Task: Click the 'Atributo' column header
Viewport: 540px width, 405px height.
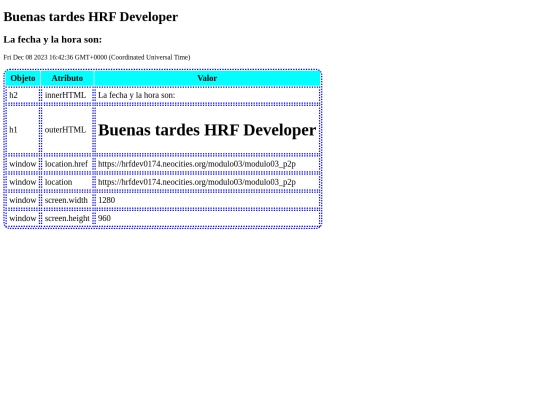Action: tap(67, 78)
